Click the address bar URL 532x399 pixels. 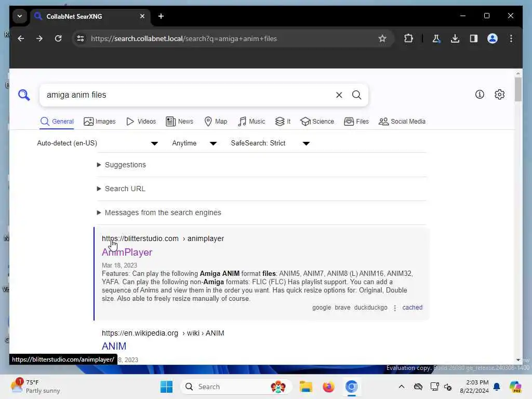point(184,38)
